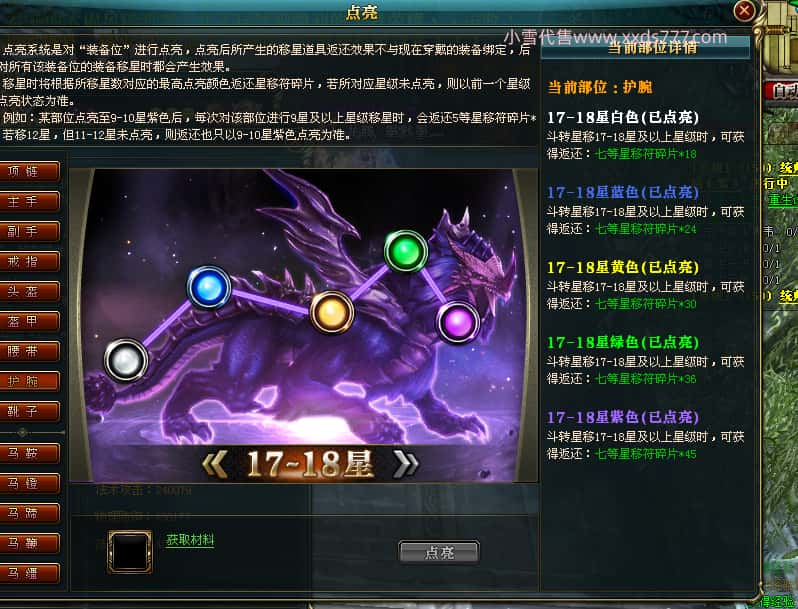Open the 马鞍 mount slot
798x609 pixels.
click(x=29, y=453)
